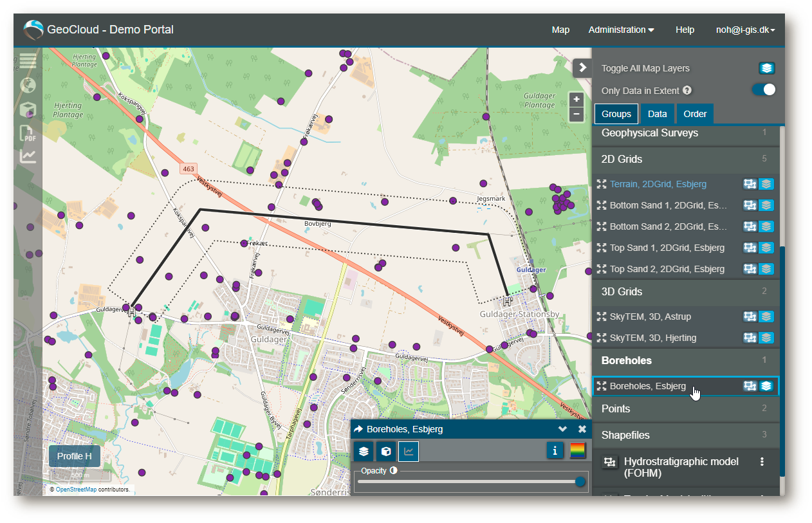Collapse the 2D Grids group
812x523 pixels.
click(x=685, y=159)
